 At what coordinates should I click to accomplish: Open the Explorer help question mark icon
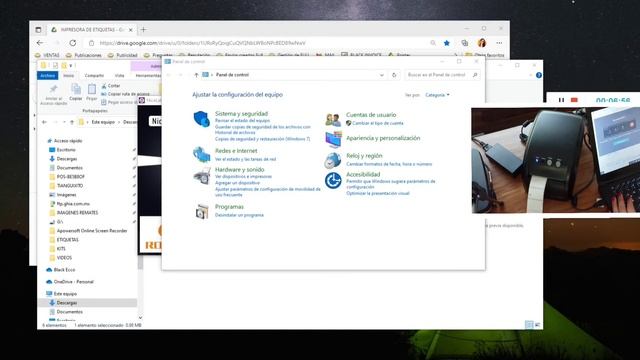click(x=539, y=75)
